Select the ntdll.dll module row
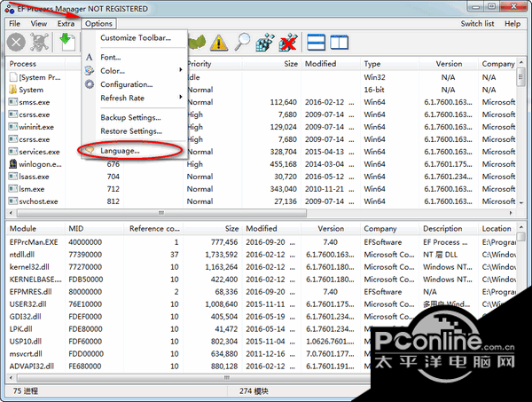The width and height of the screenshot is (532, 402). click(x=262, y=255)
